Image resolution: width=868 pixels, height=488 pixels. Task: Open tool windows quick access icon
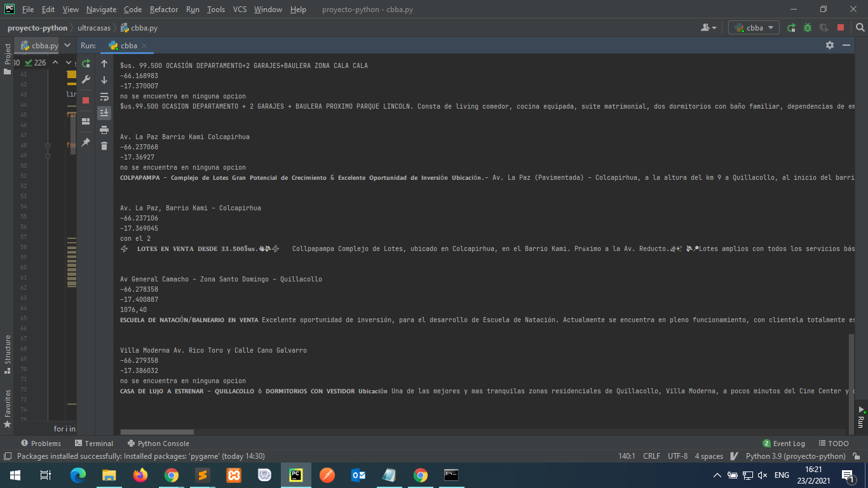7,456
